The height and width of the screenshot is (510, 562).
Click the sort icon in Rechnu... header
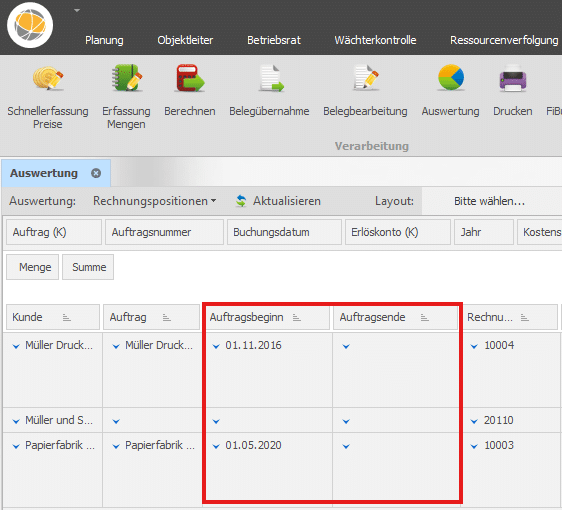click(525, 318)
